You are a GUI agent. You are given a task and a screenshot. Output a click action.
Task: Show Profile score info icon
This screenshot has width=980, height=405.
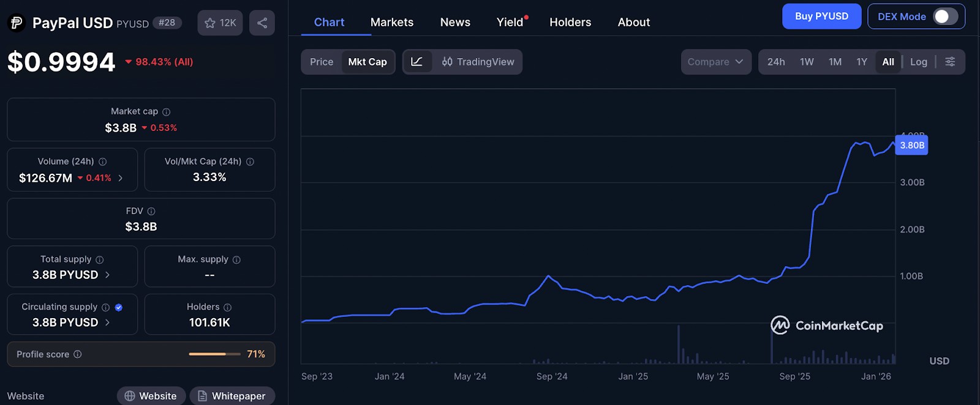(x=78, y=354)
